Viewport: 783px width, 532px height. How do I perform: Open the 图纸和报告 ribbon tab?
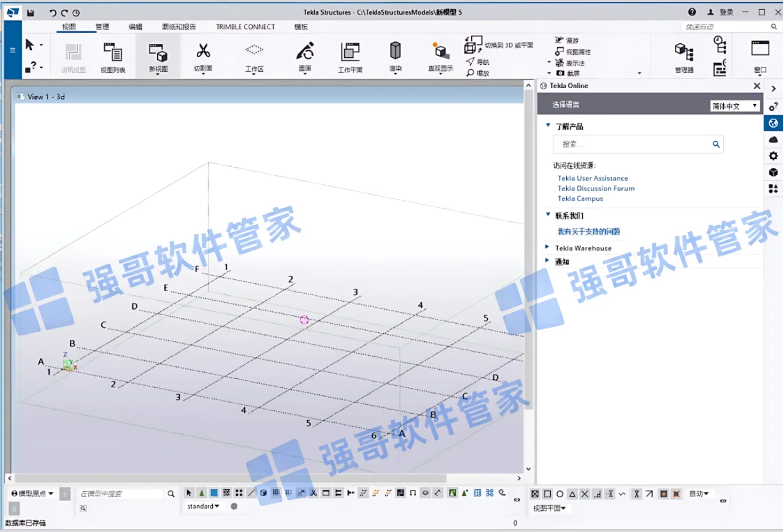click(179, 27)
